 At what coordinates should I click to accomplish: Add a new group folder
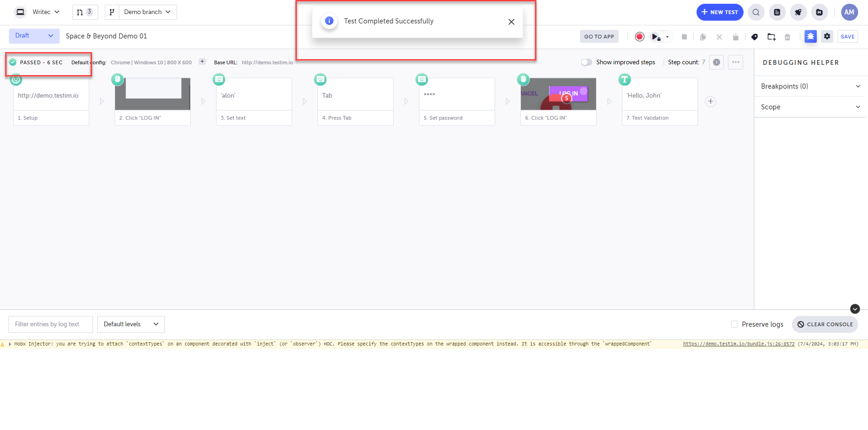coord(771,37)
